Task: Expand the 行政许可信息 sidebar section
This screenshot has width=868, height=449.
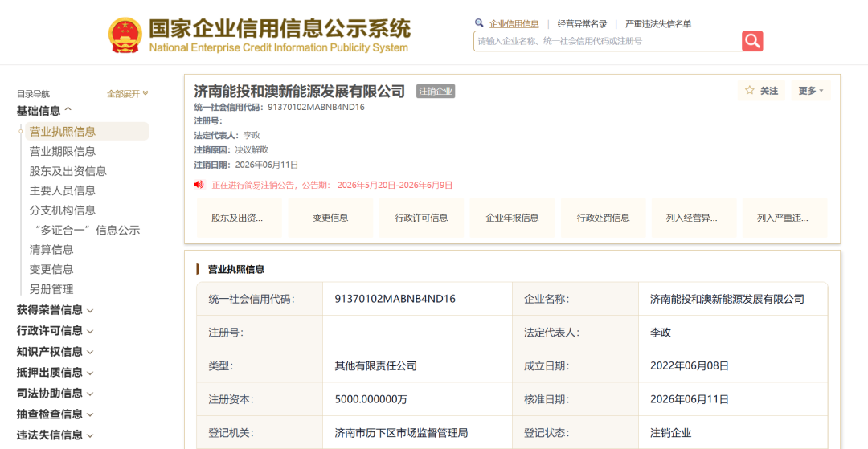Action: (55, 331)
